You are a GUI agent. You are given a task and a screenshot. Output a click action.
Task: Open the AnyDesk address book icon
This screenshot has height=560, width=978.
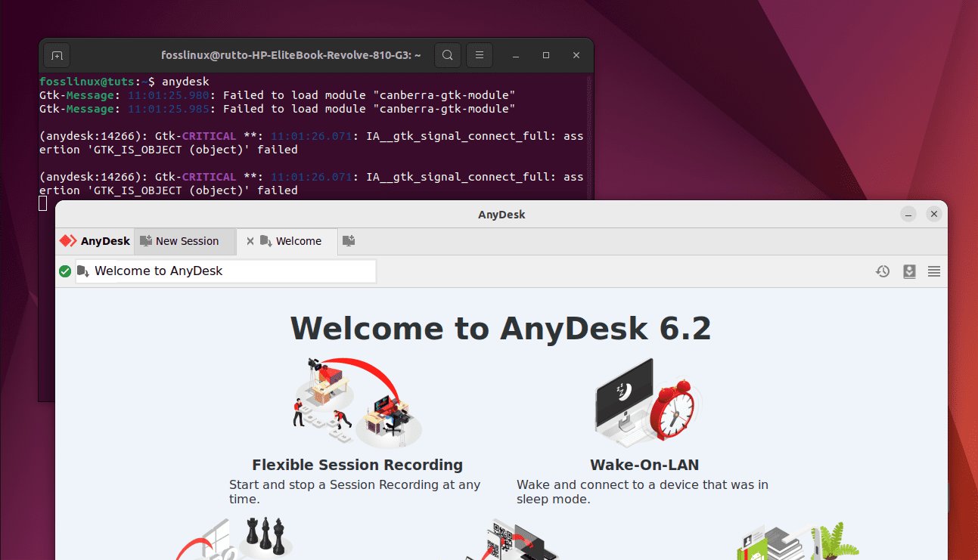pos(909,271)
